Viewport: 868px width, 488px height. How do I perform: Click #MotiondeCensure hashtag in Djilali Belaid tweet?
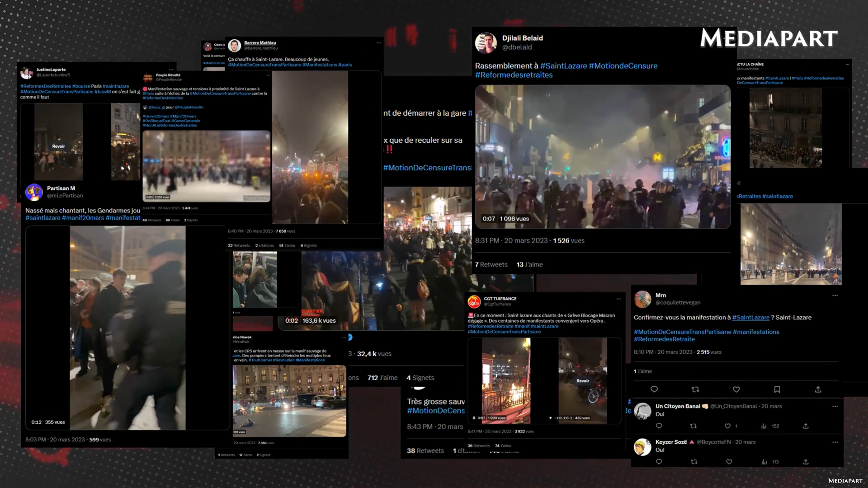[623, 66]
